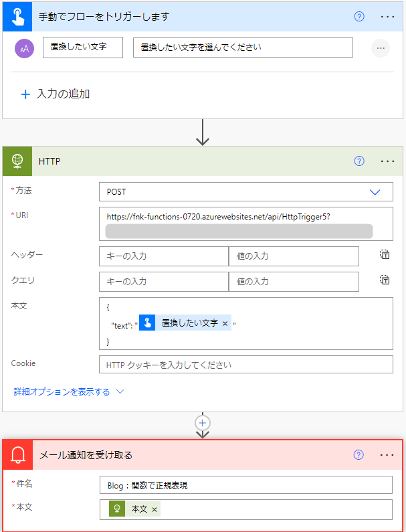Remove 置換したい文字 token from body
406x532 pixels.
pos(225,324)
